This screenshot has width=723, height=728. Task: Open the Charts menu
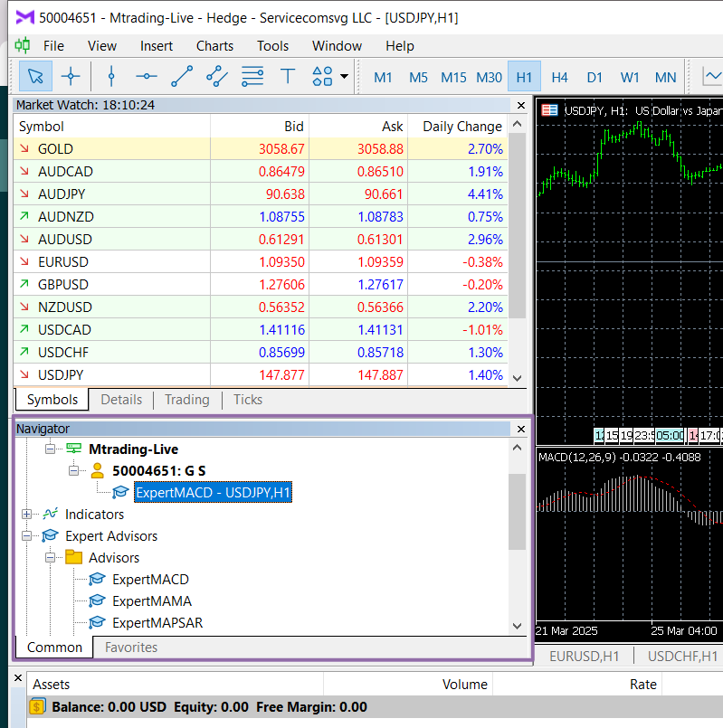click(214, 46)
